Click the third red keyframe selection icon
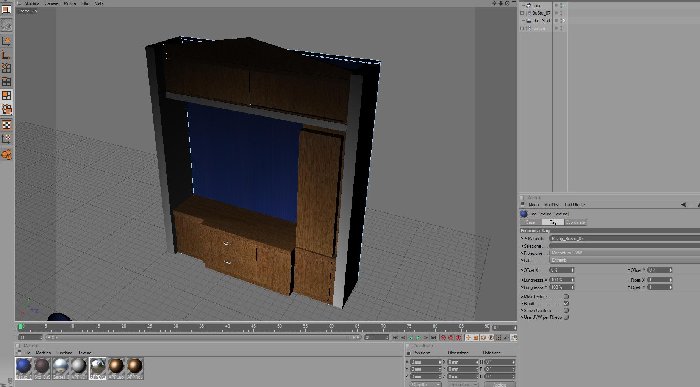 [458, 337]
